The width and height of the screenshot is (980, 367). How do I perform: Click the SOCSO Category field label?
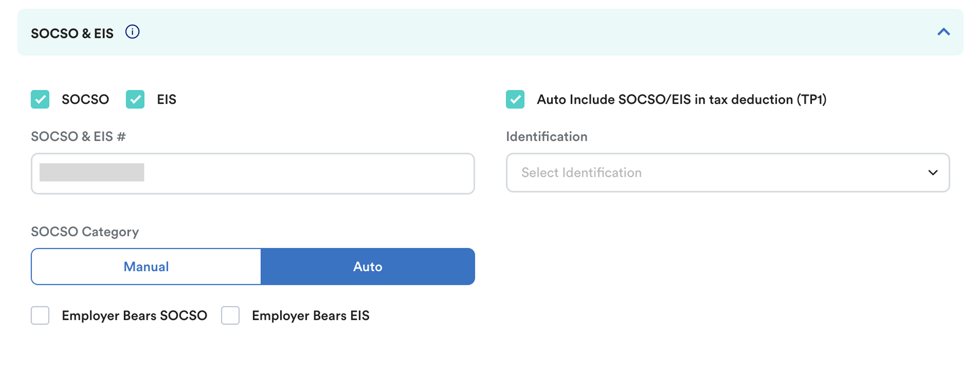point(85,232)
